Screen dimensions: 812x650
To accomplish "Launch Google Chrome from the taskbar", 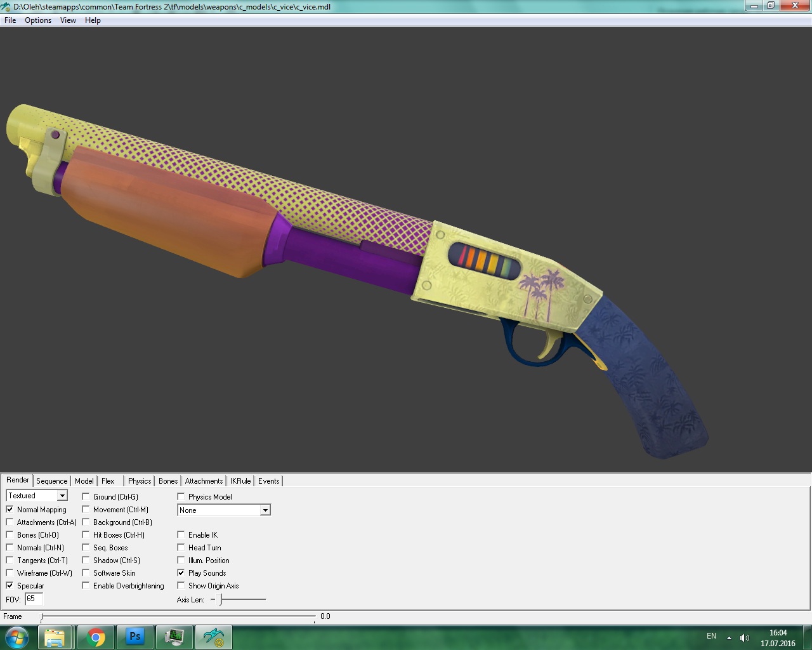I will click(x=96, y=637).
